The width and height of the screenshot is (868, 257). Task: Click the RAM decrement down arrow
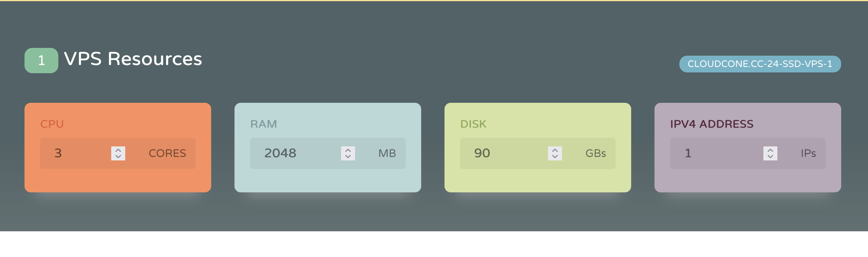348,157
